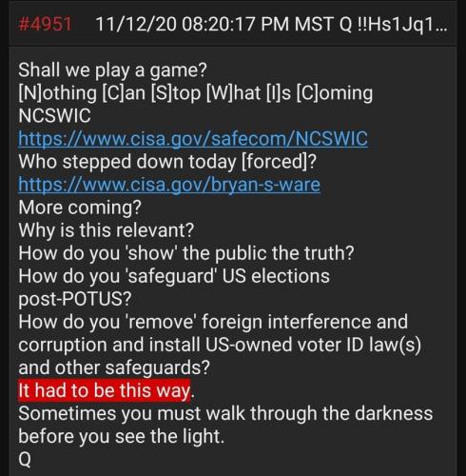Click 'Sometimes you must walk through the darkness' line
The image size is (466, 476).
point(225,413)
